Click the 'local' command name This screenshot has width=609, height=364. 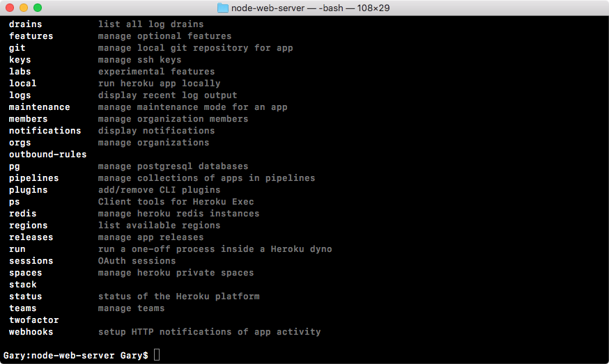click(x=22, y=84)
